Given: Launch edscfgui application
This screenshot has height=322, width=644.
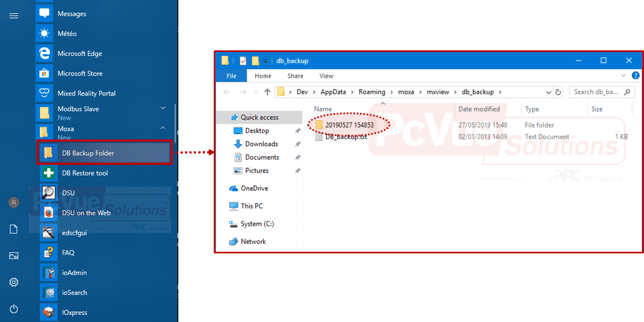Looking at the screenshot, I should [x=74, y=233].
